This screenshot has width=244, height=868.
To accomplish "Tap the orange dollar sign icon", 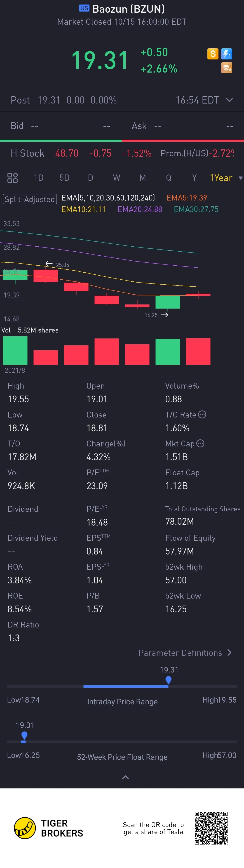I will pos(213,54).
